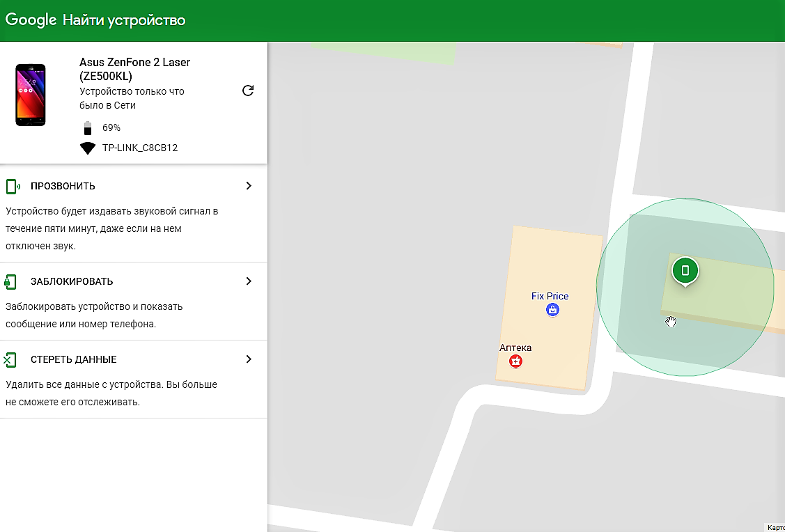Click the battery level icon
The image size is (785, 532).
pos(88,128)
